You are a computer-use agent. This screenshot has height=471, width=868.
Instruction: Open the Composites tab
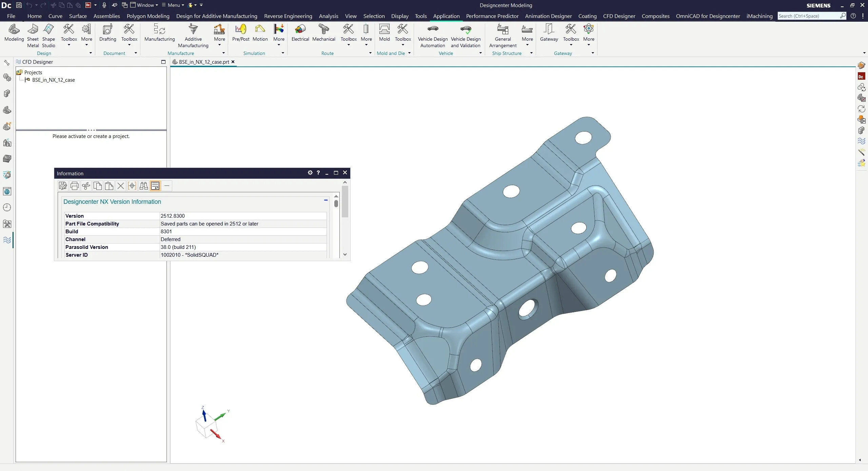[x=655, y=16]
